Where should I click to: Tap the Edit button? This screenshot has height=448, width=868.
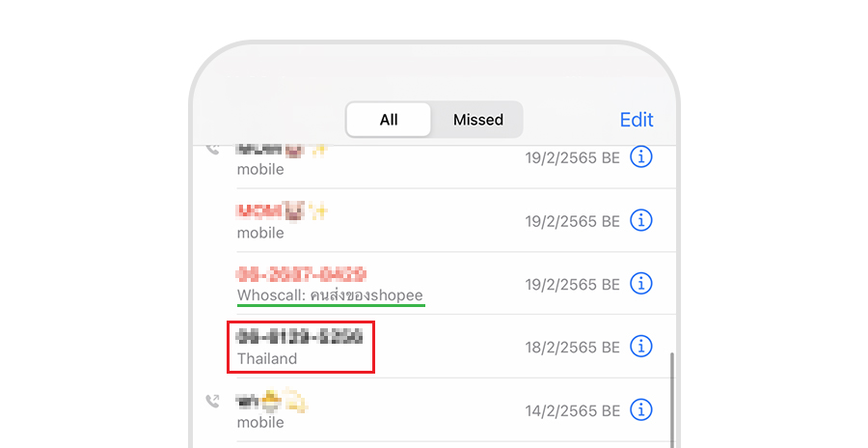click(637, 119)
